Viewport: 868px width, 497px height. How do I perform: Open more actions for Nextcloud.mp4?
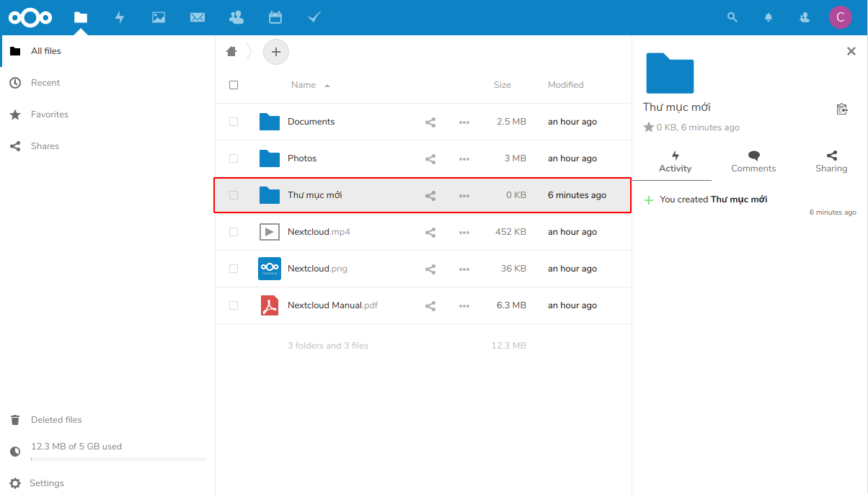(x=464, y=233)
